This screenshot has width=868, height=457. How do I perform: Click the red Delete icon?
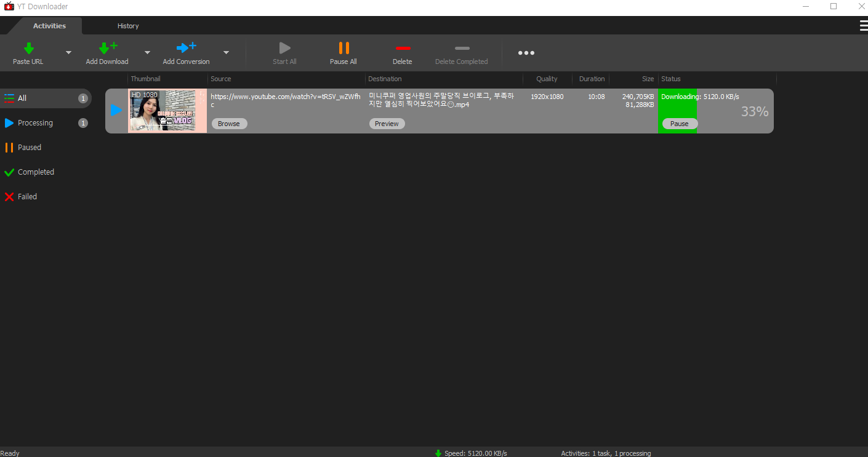point(403,48)
